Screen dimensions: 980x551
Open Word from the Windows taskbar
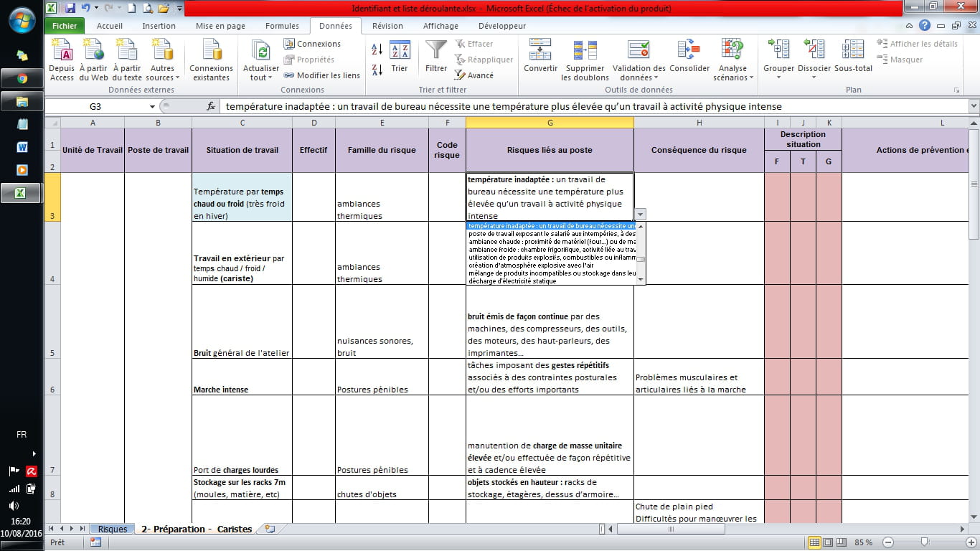pyautogui.click(x=22, y=147)
